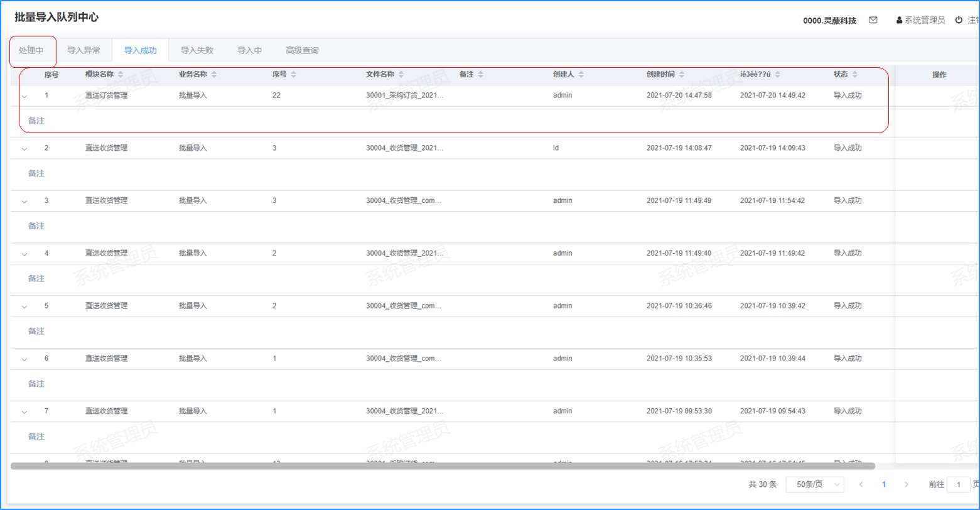This screenshot has width=980, height=510.
Task: Click the go-to page number input field
Action: point(958,485)
